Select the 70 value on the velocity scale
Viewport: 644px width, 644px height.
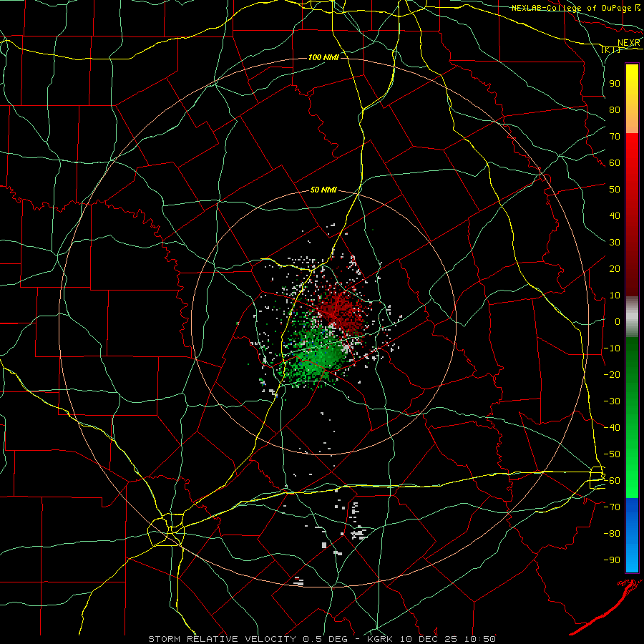tap(615, 137)
